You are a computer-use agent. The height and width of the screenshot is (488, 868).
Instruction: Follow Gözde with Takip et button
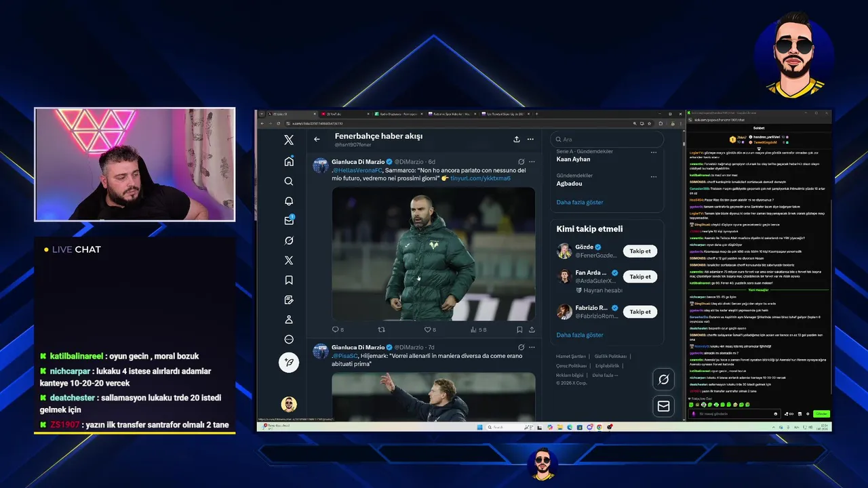click(x=640, y=251)
